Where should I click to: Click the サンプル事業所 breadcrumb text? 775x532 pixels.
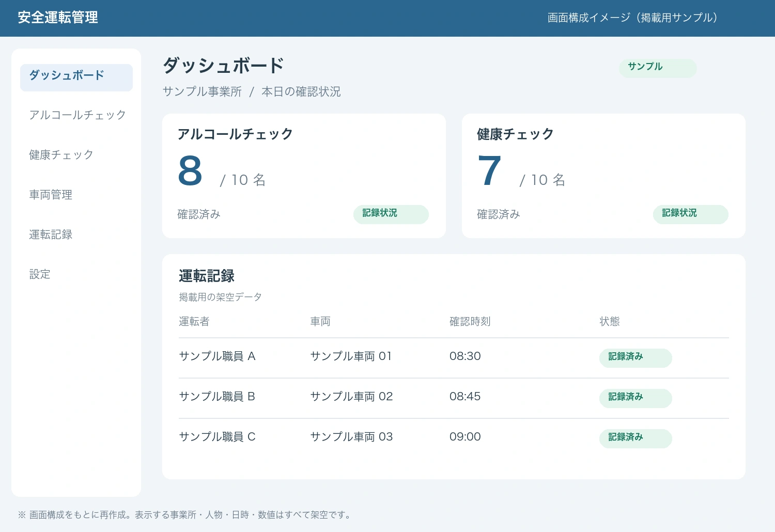pyautogui.click(x=202, y=92)
